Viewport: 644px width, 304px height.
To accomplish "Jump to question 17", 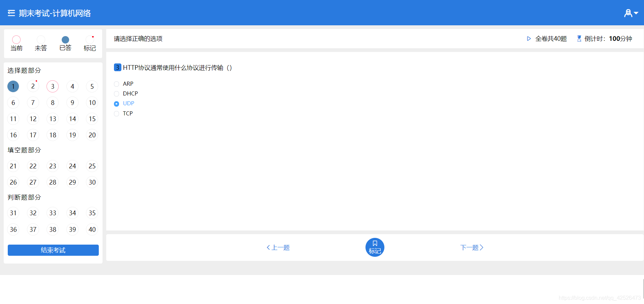I will tap(33, 135).
